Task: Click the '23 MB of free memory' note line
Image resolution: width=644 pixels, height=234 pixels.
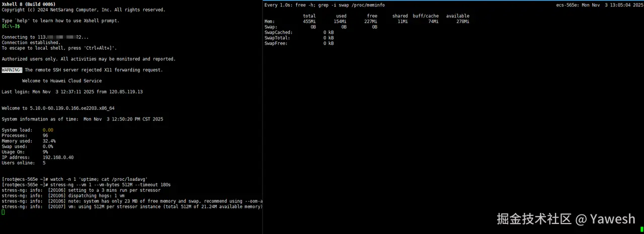Action: [132, 201]
